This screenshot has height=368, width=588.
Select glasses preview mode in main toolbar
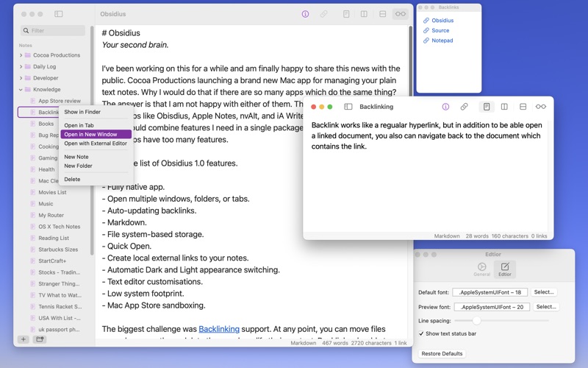coord(399,14)
